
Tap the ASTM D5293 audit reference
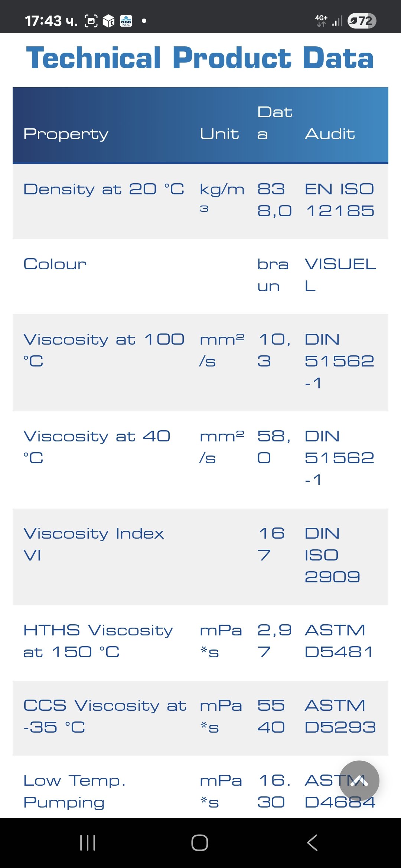340,716
